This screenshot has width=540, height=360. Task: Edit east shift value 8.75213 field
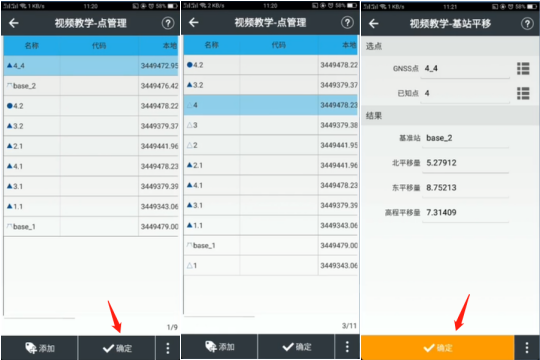(465, 188)
